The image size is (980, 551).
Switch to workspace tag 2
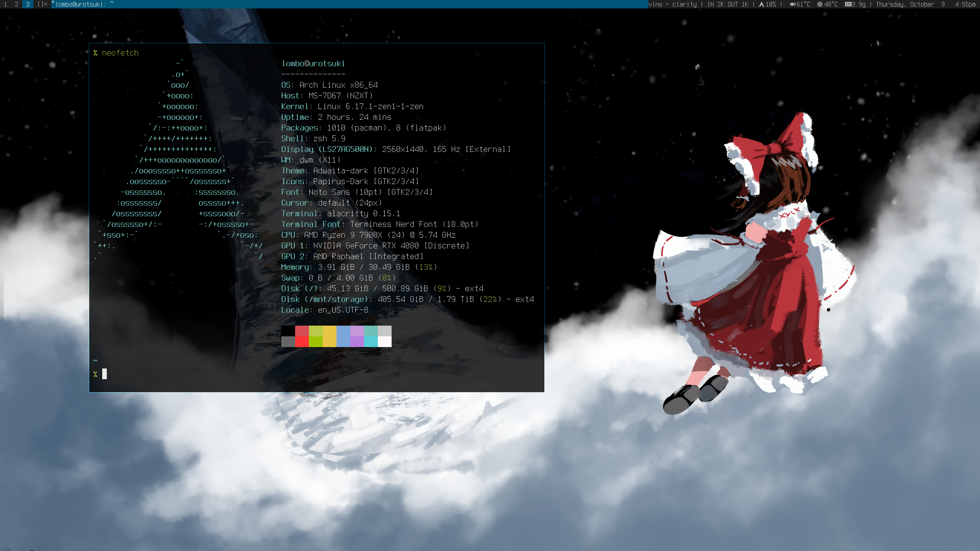coord(16,4)
